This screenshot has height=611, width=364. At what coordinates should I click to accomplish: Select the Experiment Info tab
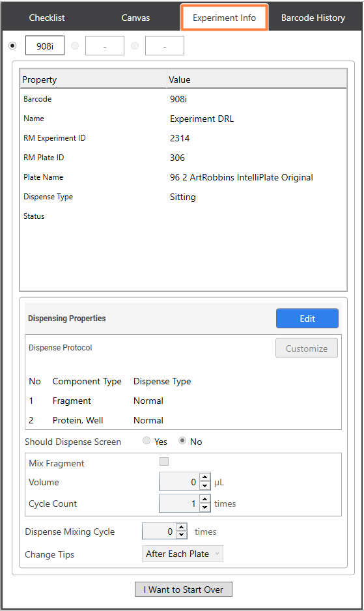point(224,18)
